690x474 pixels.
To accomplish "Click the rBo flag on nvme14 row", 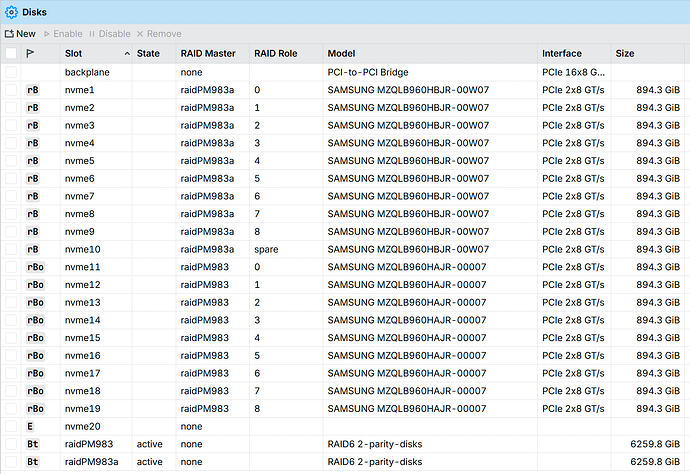I will pos(35,320).
